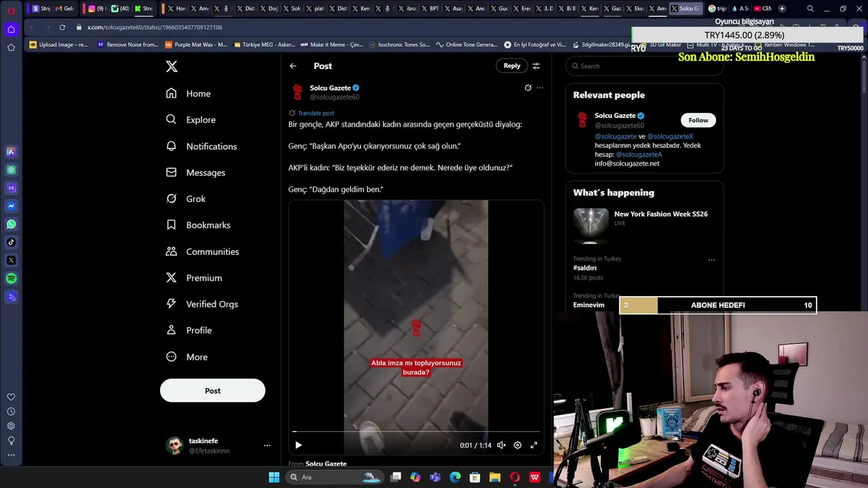Open Spotify in Opera sidebar
Screen dimensions: 868x488
point(11,279)
